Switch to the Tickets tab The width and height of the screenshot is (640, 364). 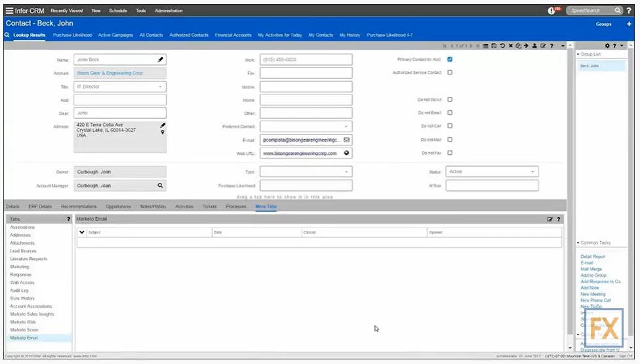click(x=209, y=207)
